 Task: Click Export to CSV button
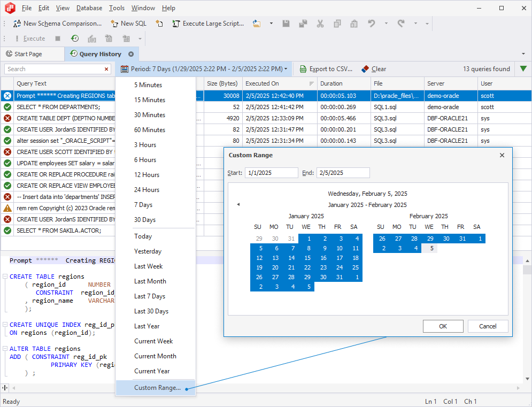(x=326, y=69)
